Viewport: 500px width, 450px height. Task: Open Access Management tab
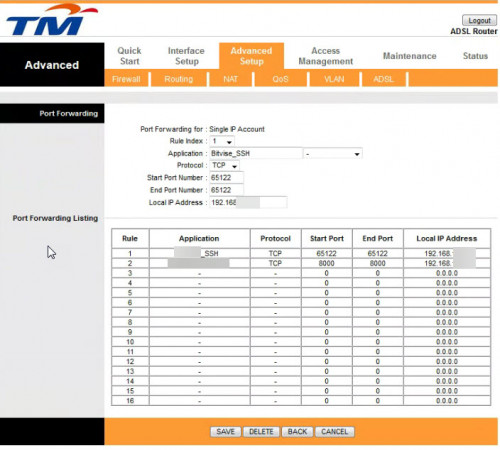point(326,56)
